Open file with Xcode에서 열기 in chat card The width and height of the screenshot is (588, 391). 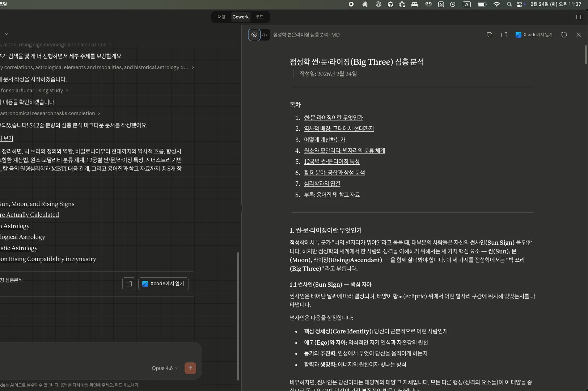pyautogui.click(x=164, y=284)
